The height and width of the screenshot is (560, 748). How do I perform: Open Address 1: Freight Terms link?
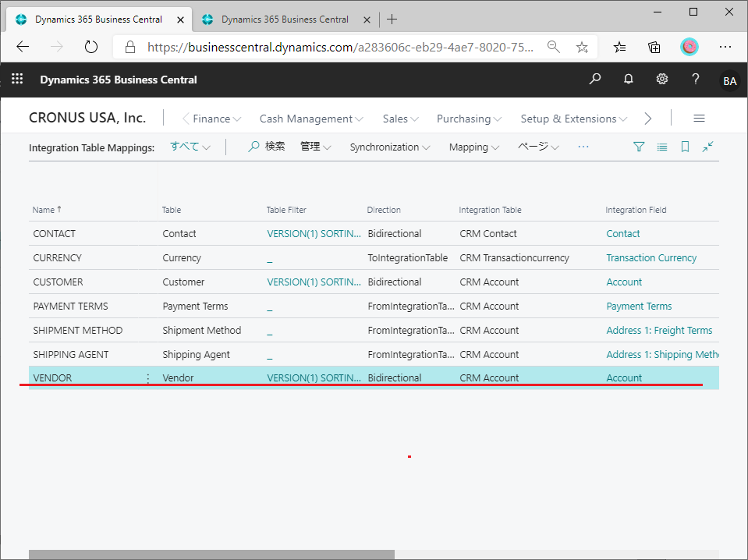[659, 330]
